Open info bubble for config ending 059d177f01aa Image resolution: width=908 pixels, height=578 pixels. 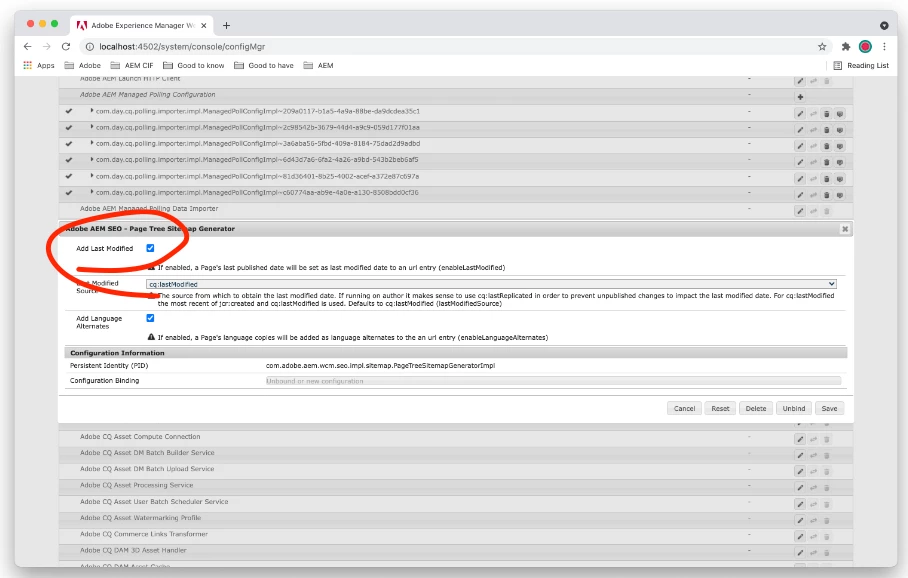click(840, 130)
